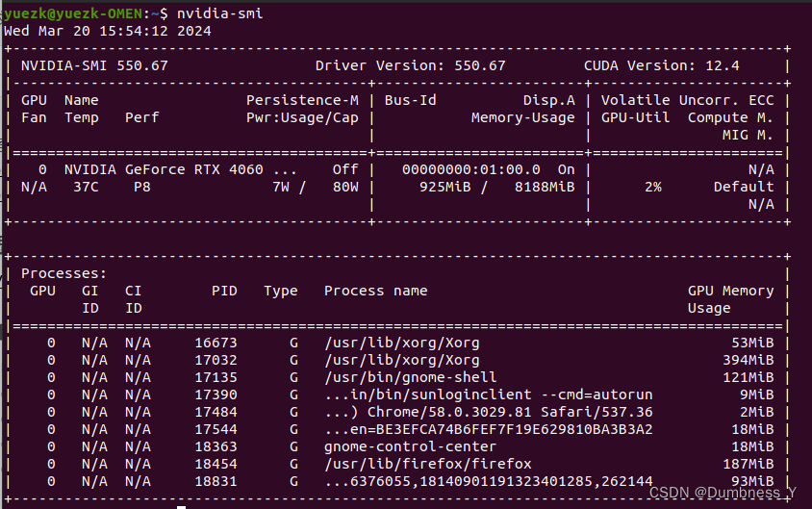812x509 pixels.
Task: Click the power cap value '80W'
Action: [x=345, y=187]
